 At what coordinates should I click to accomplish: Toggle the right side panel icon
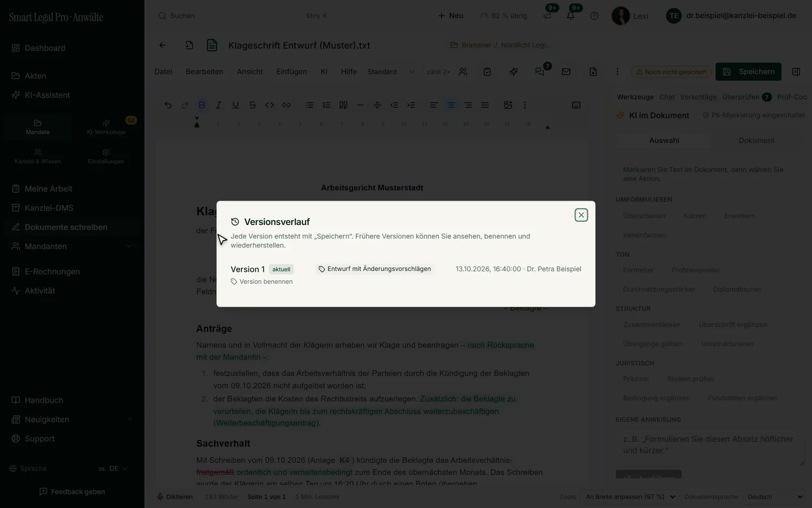tap(796, 72)
